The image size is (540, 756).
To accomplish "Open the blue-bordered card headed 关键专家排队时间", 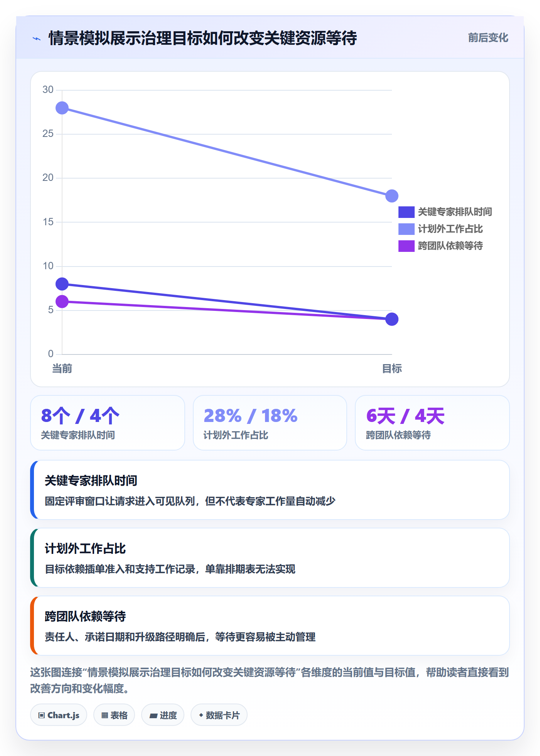I will click(x=270, y=490).
